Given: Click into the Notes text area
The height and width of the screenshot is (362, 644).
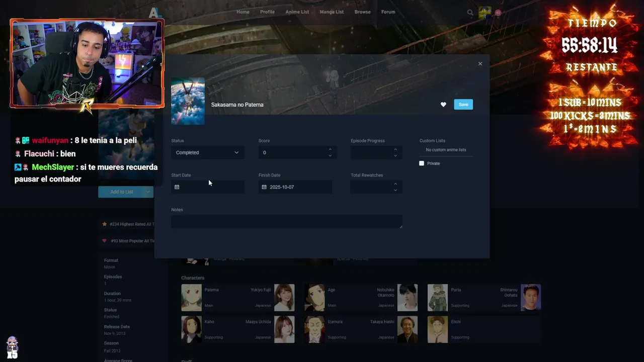Looking at the screenshot, I should (x=287, y=222).
